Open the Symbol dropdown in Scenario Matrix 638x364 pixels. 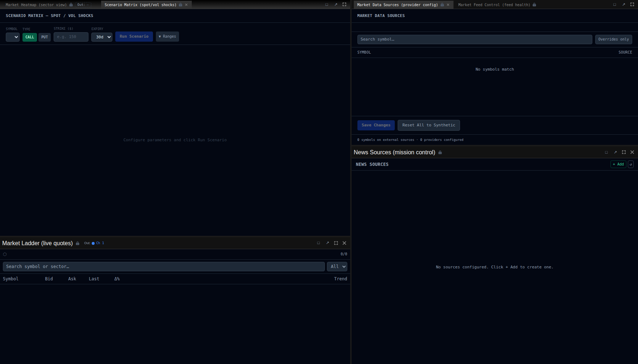pyautogui.click(x=13, y=37)
